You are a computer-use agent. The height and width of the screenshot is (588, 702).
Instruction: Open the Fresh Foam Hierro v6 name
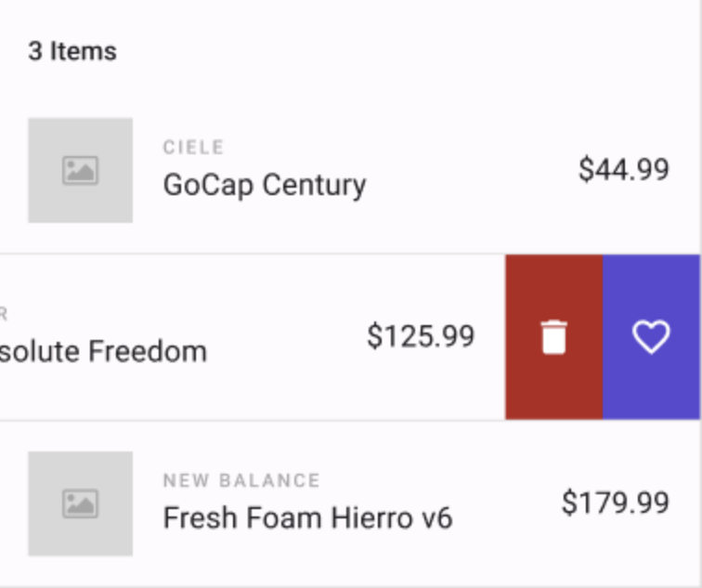(x=307, y=517)
